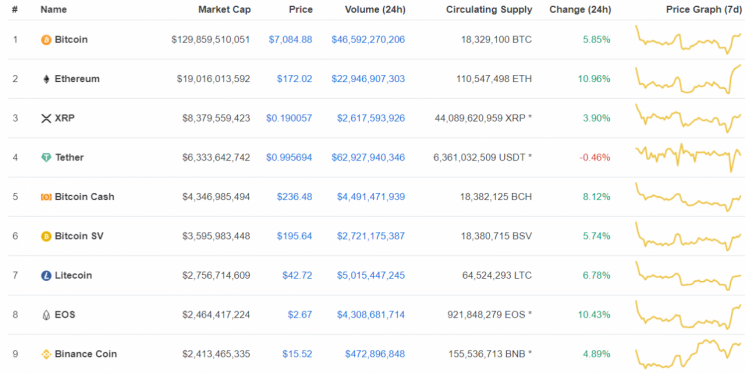Click the Bitcoin Cash logo icon
The width and height of the screenshot is (745, 374).
[46, 197]
